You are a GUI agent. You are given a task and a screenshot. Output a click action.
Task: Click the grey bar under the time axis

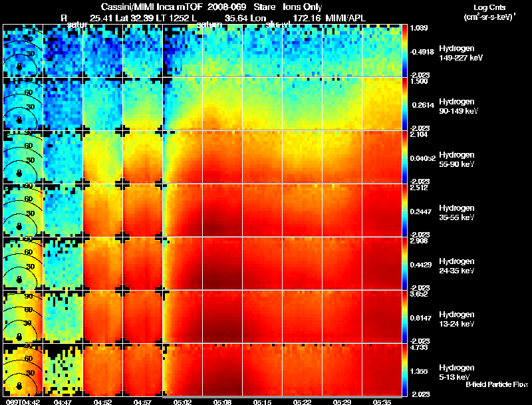tap(282, 397)
